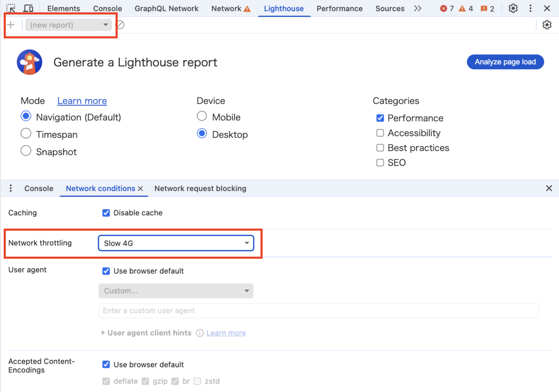Open the Performance tab
This screenshot has width=559, height=392.
(x=340, y=8)
